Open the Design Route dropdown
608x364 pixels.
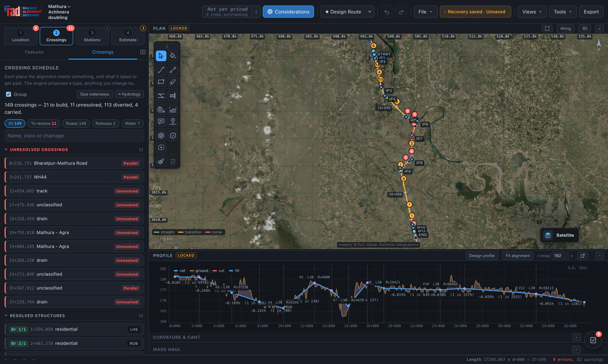point(347,12)
